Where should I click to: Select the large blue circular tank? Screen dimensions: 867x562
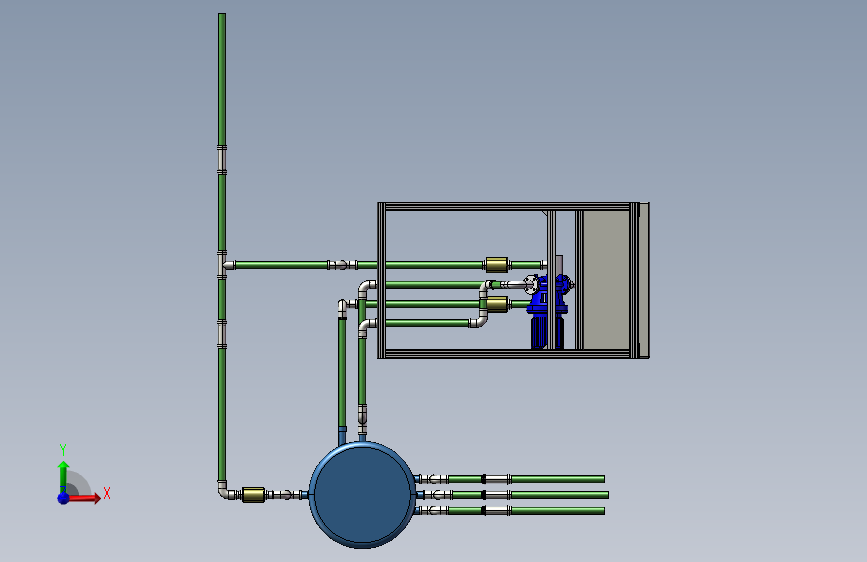[x=362, y=495]
